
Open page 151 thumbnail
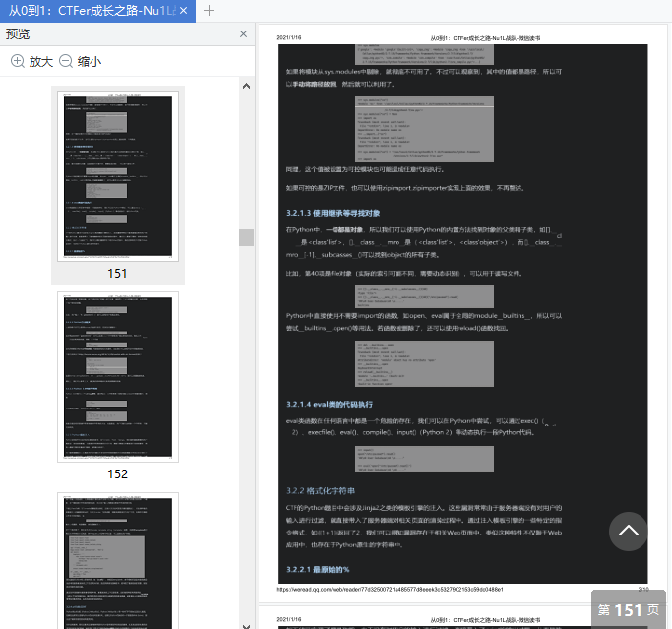[118, 176]
